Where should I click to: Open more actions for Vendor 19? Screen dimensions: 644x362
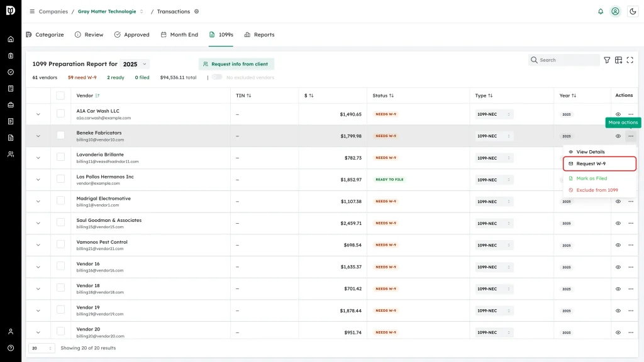coord(631,310)
